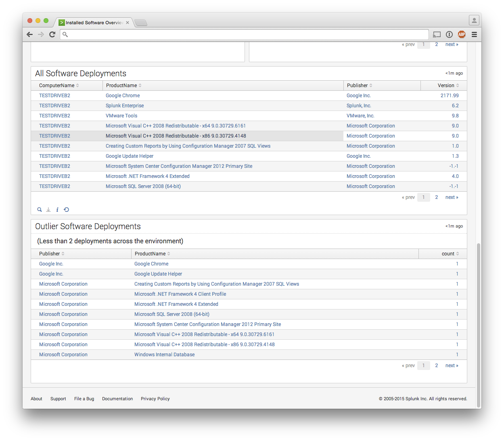Sort Outlier table by Publisher column

coord(52,254)
